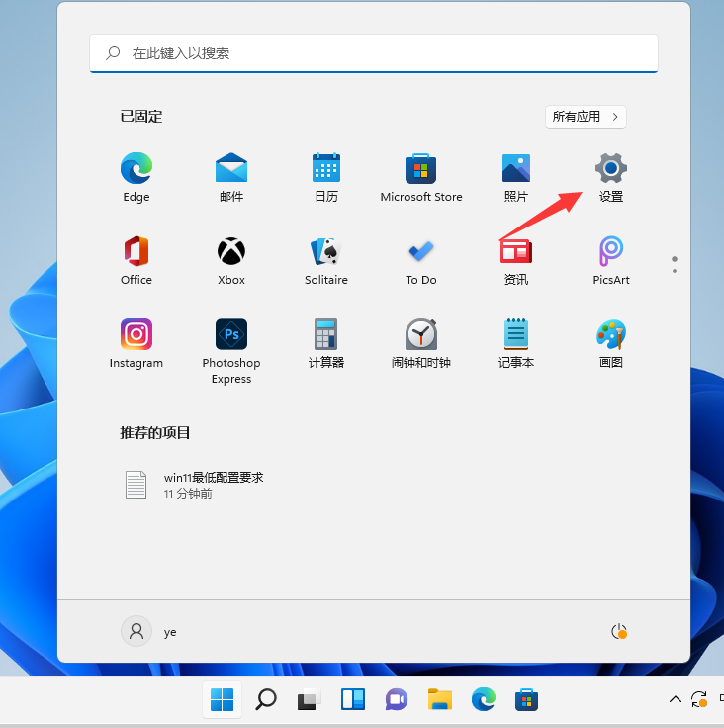Go to next pinned apps page dots
The width and height of the screenshot is (724, 728).
(675, 271)
